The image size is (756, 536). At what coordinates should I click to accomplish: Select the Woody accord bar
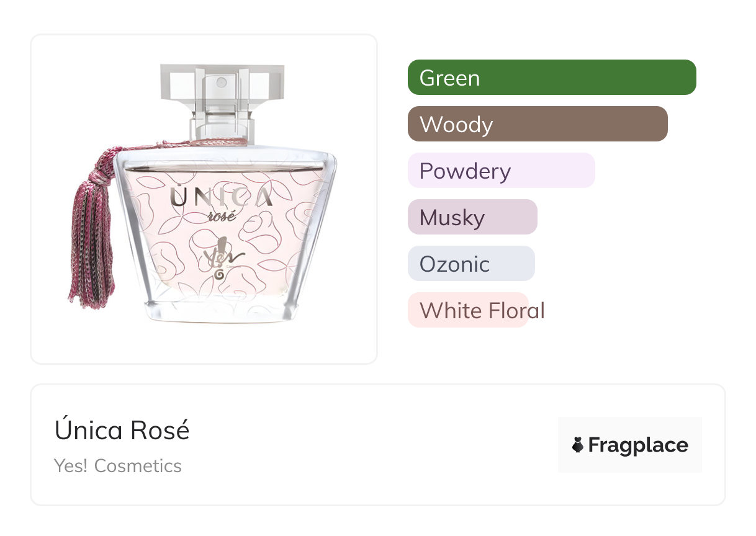point(537,124)
